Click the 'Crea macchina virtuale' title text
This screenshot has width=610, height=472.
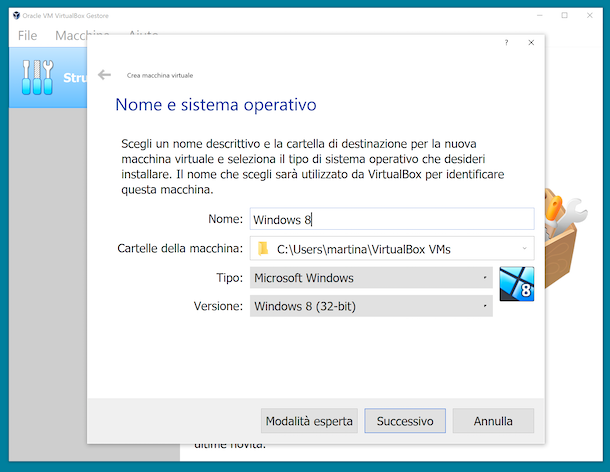coord(160,75)
